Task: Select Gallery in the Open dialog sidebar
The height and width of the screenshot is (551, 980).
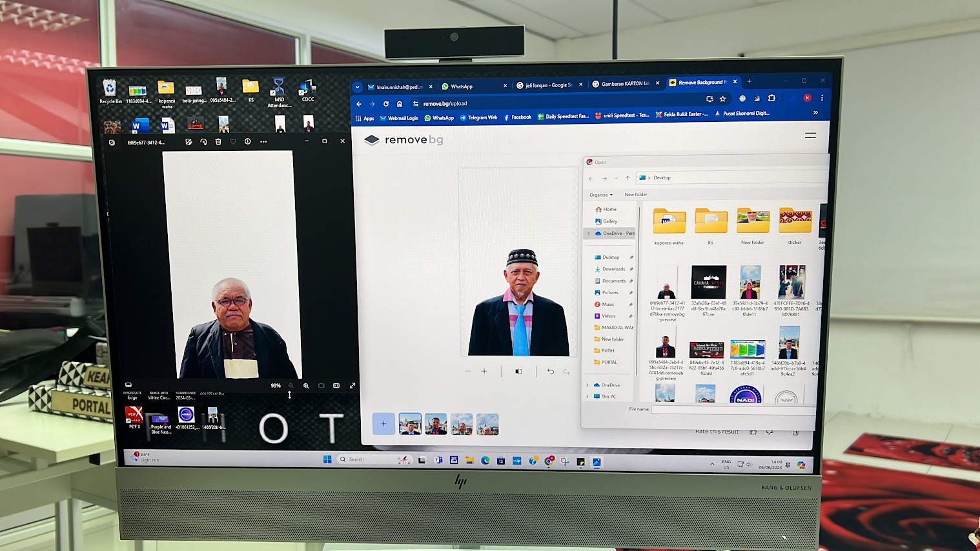Action: [x=607, y=221]
